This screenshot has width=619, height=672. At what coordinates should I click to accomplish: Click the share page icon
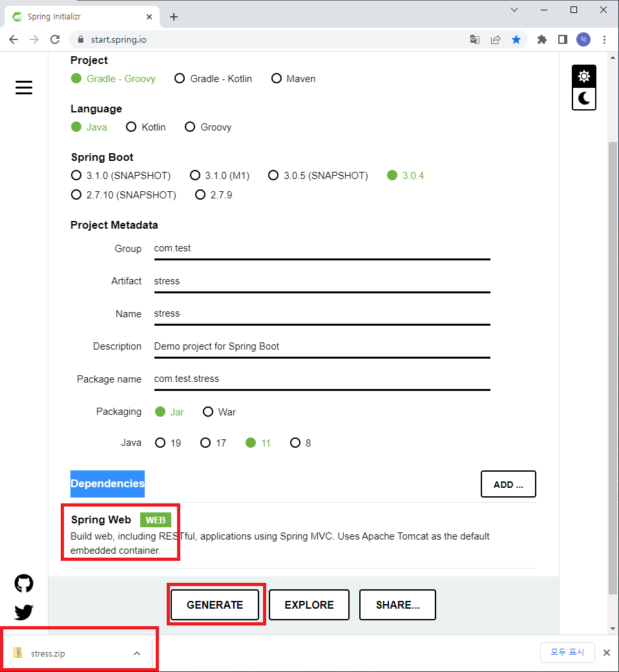coord(496,39)
